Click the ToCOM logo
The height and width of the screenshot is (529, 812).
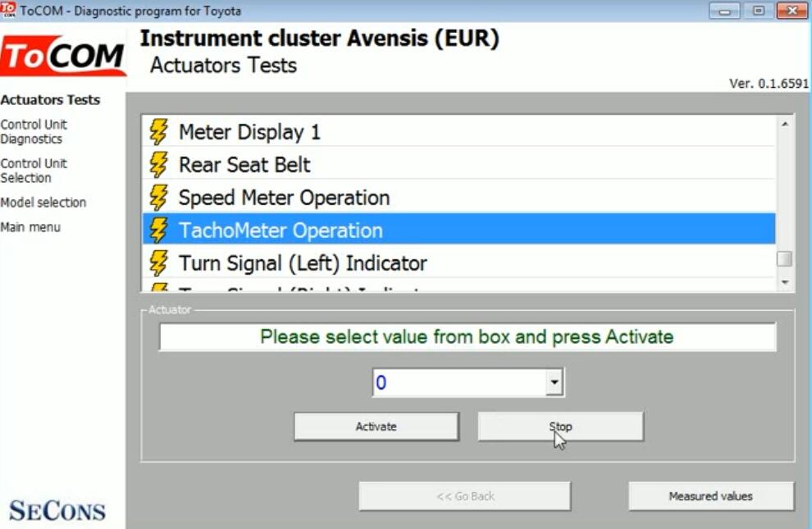click(62, 56)
